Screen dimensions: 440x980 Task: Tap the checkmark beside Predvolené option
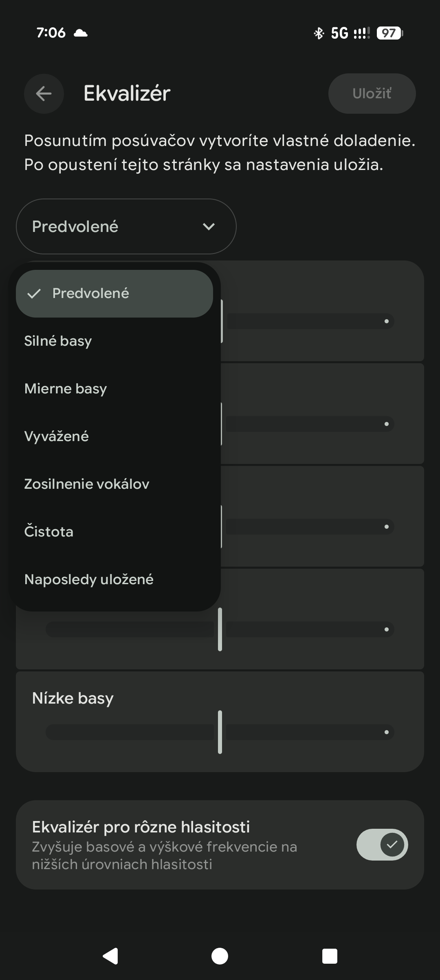point(34,294)
